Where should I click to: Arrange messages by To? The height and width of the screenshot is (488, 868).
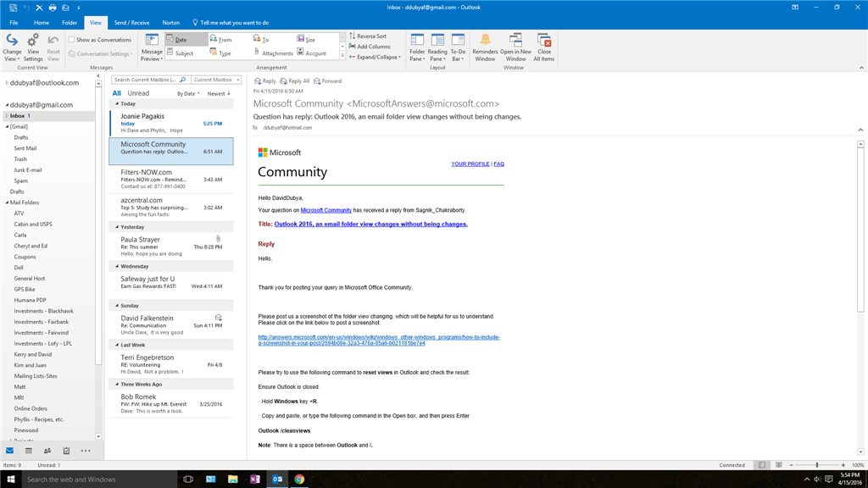[261, 39]
